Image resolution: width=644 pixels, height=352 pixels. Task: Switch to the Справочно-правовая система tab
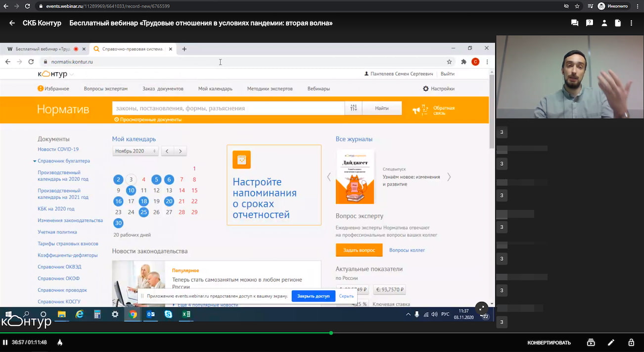coord(133,49)
